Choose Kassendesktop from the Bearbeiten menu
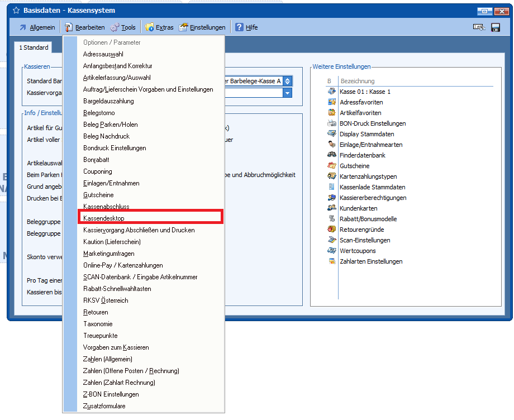This screenshot has width=514, height=420. [104, 218]
